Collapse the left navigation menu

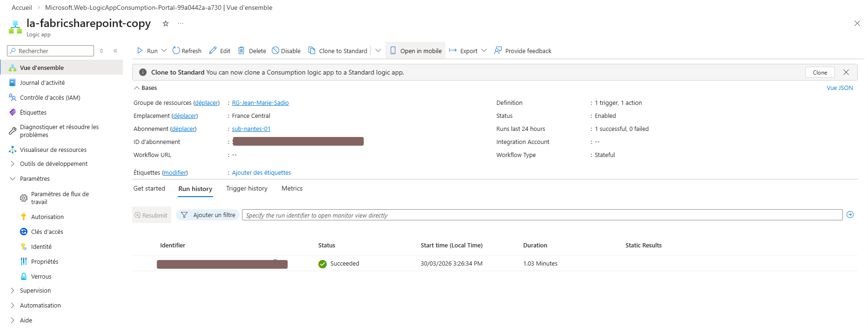pos(115,51)
